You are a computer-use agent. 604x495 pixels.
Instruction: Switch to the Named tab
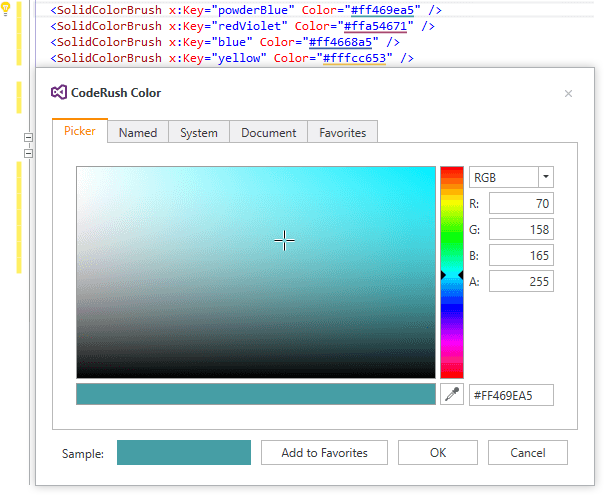(x=138, y=132)
